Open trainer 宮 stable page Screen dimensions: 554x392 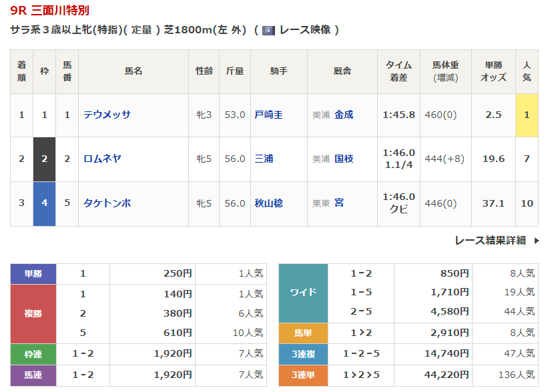point(339,203)
